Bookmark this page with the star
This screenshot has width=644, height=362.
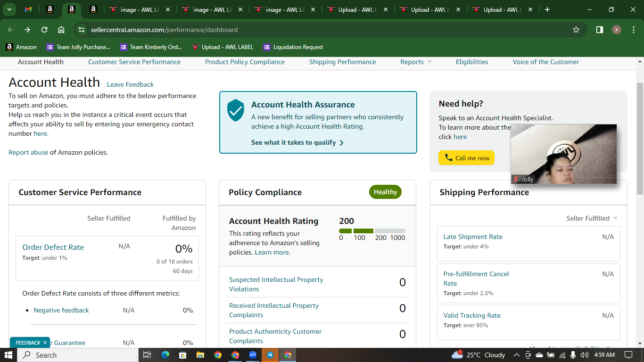576,30
